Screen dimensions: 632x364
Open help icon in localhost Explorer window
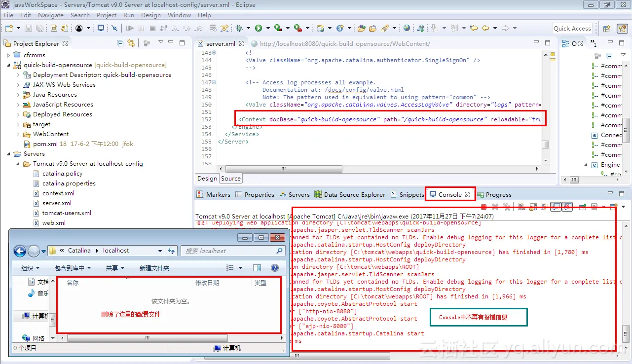coord(275,268)
